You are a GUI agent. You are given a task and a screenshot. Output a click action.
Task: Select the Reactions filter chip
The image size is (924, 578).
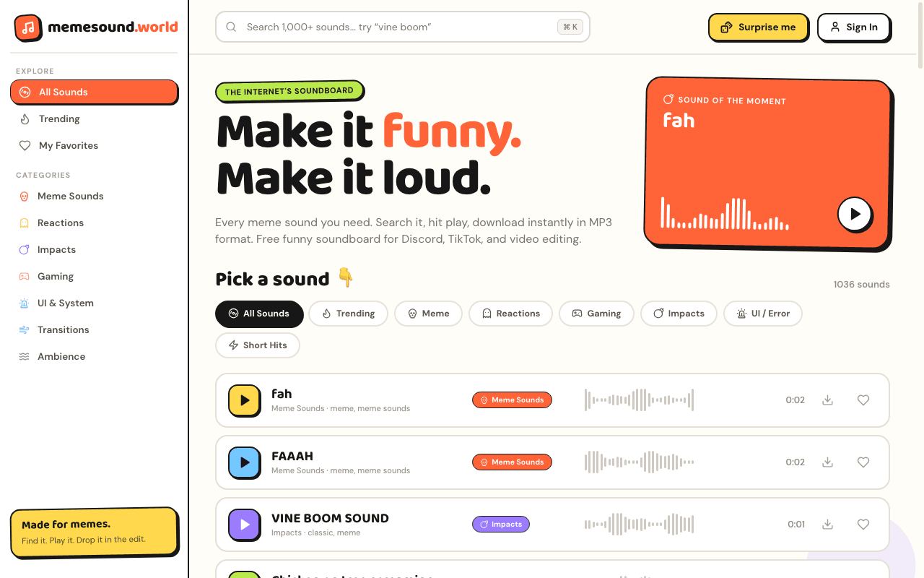[x=510, y=314]
